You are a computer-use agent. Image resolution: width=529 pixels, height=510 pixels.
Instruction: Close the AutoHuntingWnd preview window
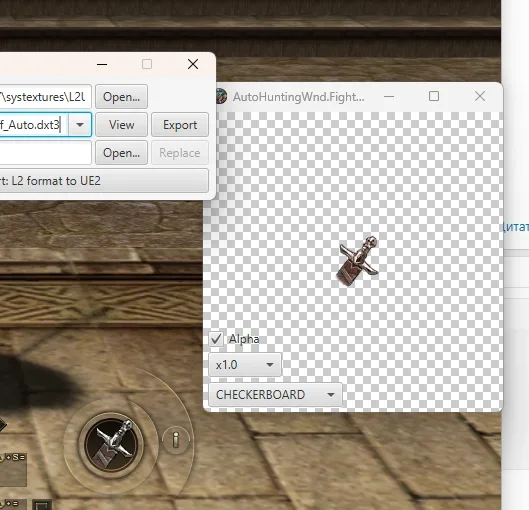click(x=480, y=96)
